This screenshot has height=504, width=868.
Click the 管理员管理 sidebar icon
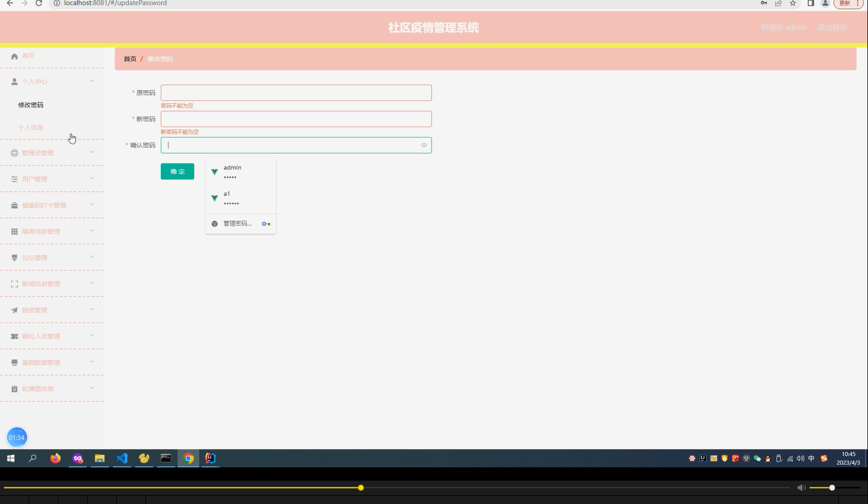[14, 152]
